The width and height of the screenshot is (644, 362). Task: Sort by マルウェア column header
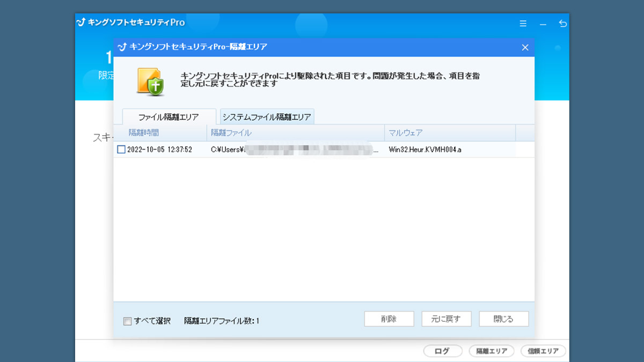click(x=450, y=132)
